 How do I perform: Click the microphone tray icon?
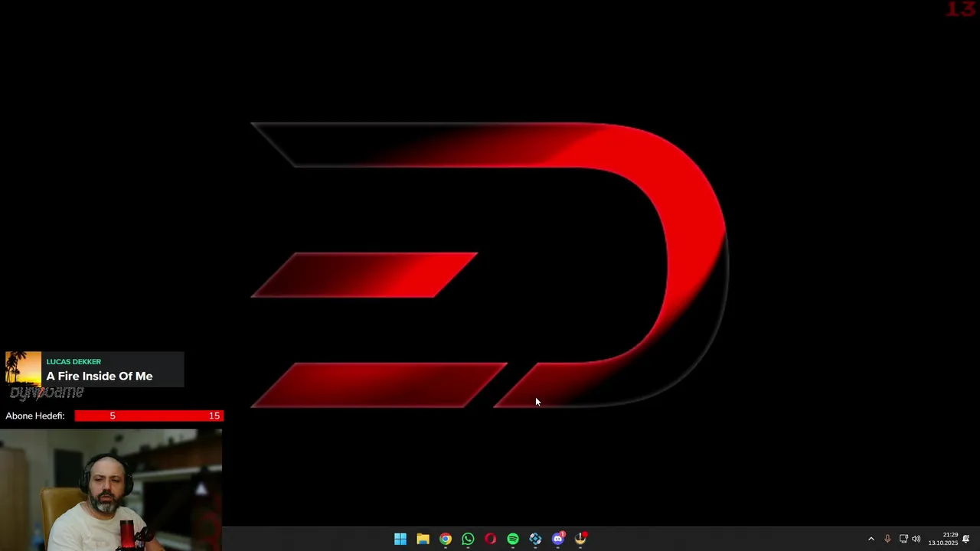point(887,539)
